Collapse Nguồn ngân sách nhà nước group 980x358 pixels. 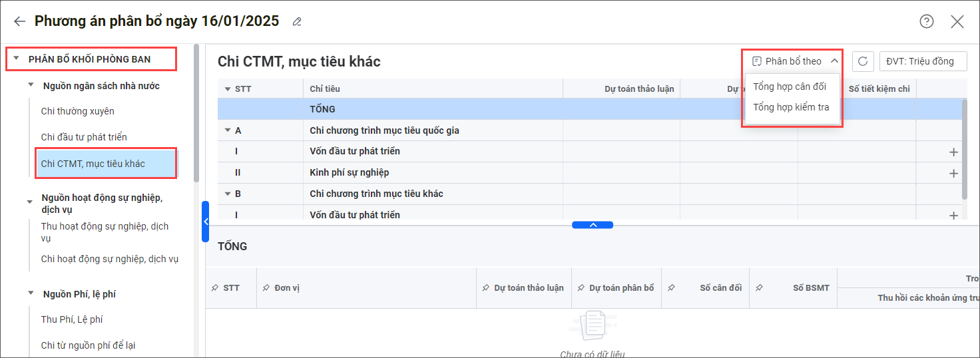coord(31,85)
